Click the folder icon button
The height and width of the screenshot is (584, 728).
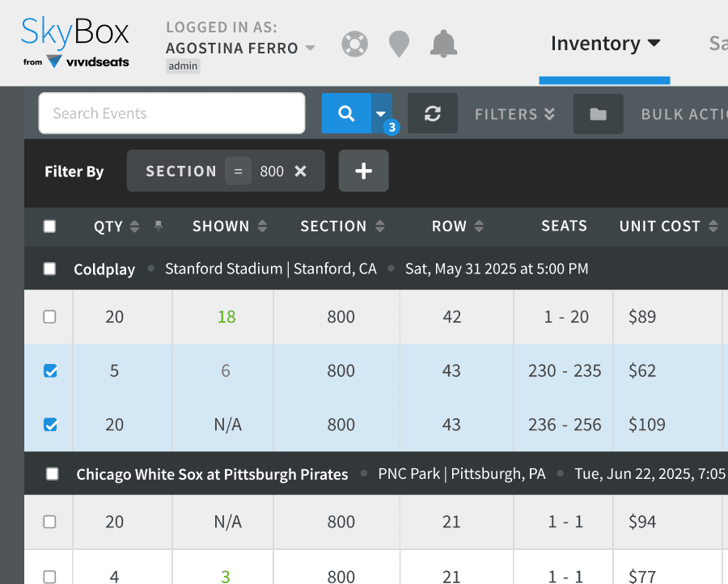598,114
